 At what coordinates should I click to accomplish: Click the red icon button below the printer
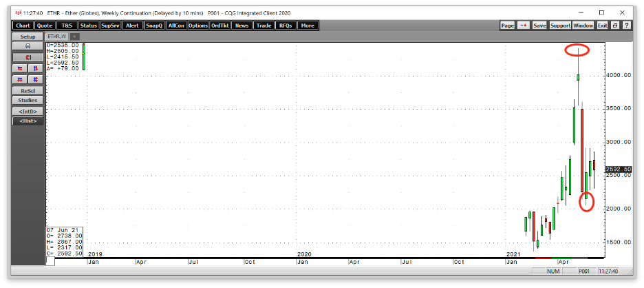pos(28,57)
